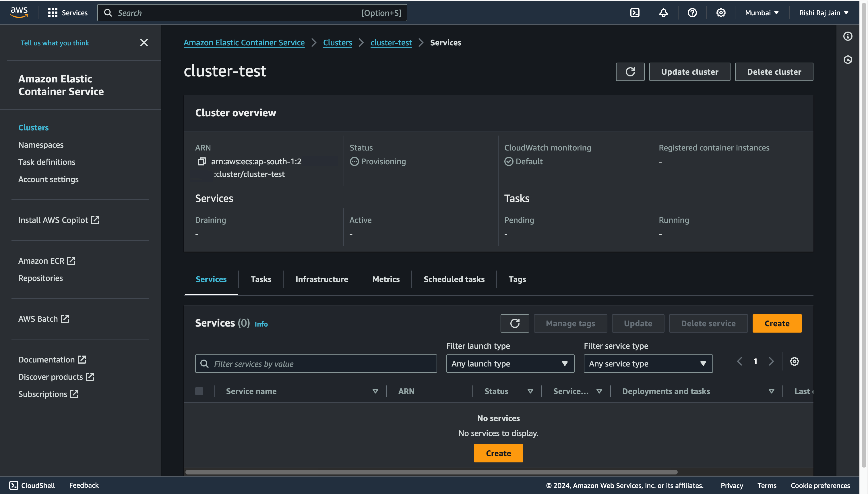868x494 pixels.
Task: Follow the Clusters breadcrumb link
Action: pyautogui.click(x=337, y=43)
